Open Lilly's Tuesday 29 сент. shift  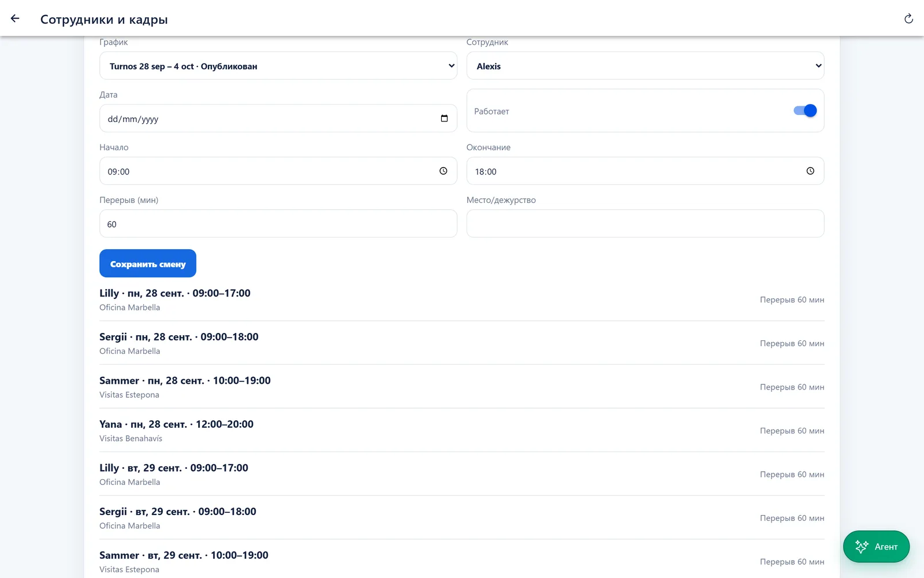pos(462,474)
